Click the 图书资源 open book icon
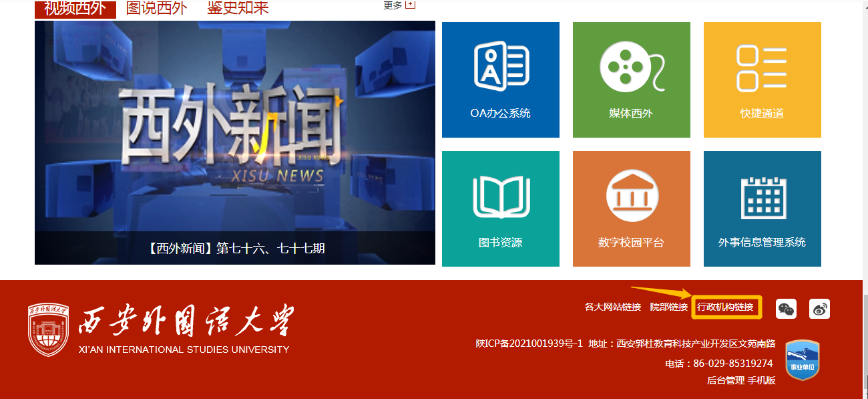This screenshot has width=868, height=399. (501, 196)
